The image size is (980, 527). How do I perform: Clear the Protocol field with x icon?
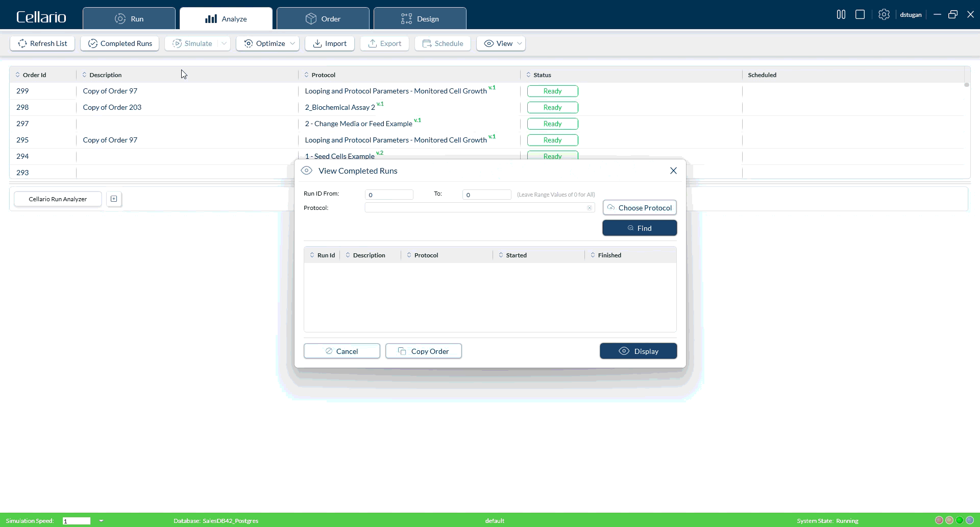pos(590,208)
